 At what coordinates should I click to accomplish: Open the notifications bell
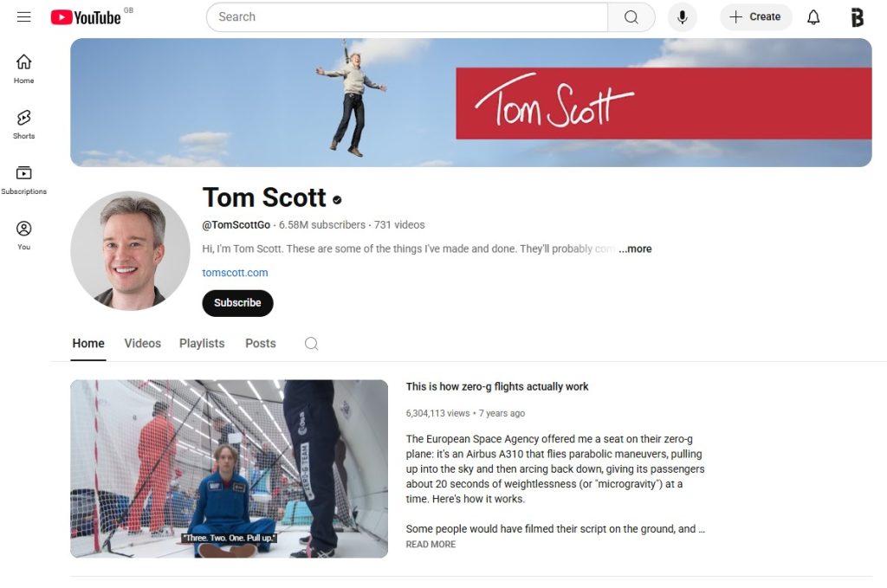coord(813,17)
